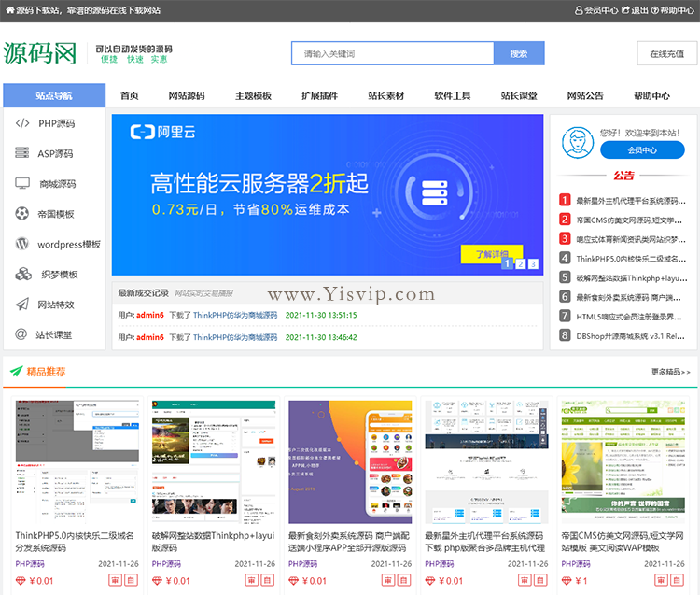The width and height of the screenshot is (700, 595).
Task: Open the 主题模板 navigation menu
Action: (253, 95)
